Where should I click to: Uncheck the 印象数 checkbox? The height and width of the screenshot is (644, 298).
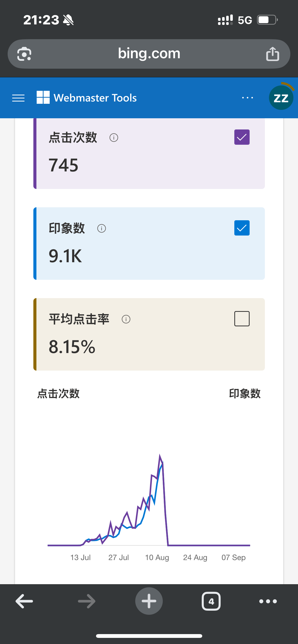point(242,228)
